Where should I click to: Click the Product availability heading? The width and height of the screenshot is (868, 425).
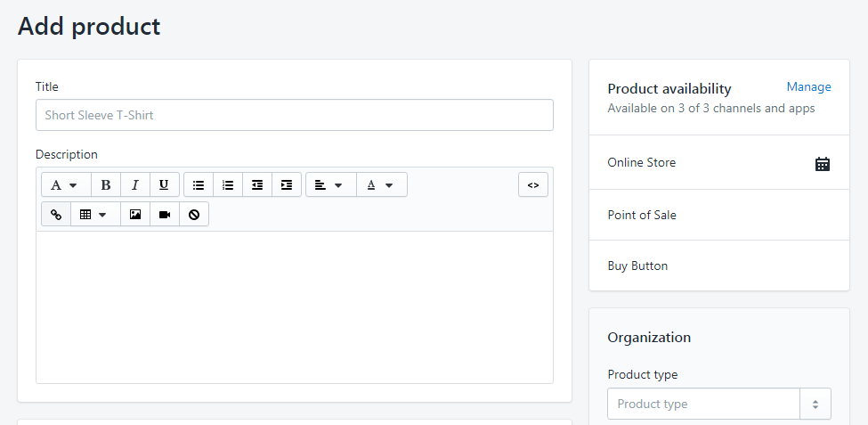pos(669,89)
